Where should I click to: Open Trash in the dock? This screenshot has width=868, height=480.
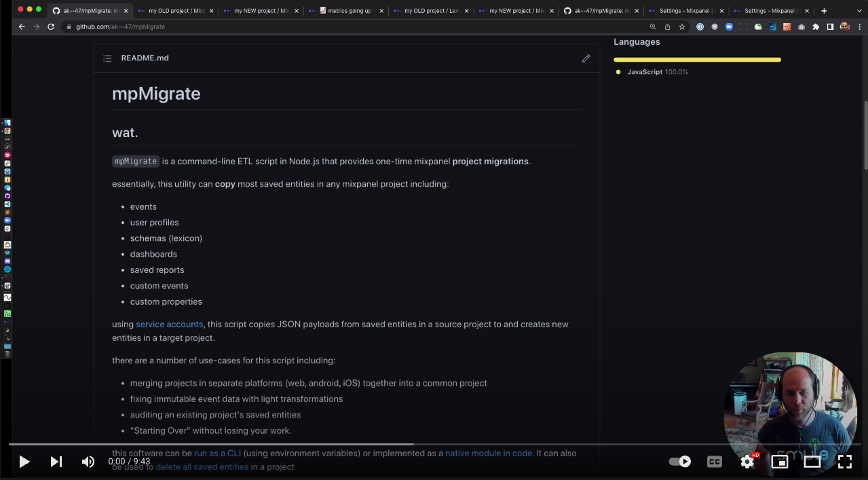(x=7, y=354)
